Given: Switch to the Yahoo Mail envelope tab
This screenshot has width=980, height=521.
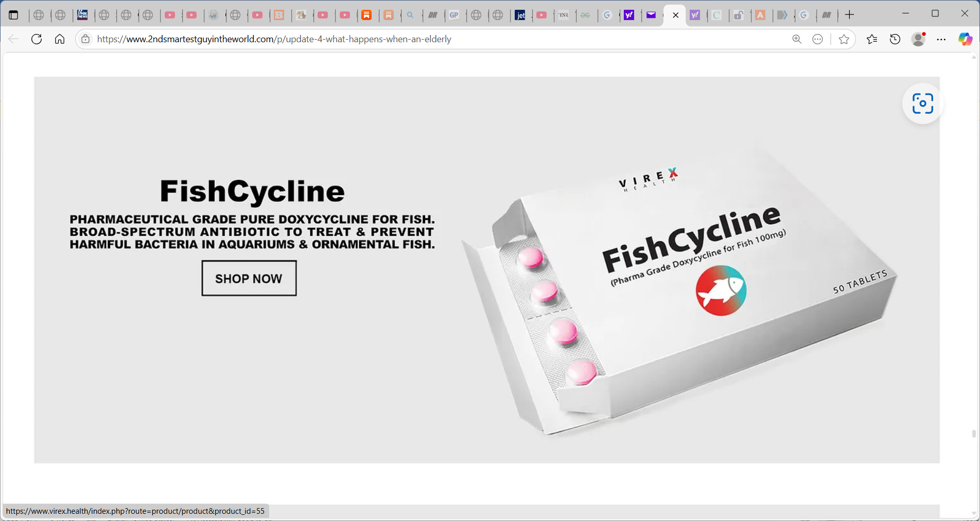Looking at the screenshot, I should (x=651, y=15).
